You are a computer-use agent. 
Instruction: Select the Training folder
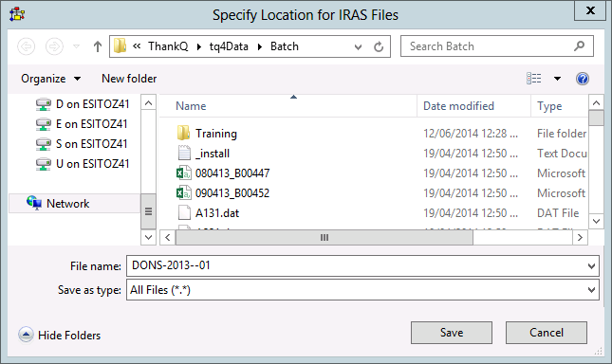(216, 134)
